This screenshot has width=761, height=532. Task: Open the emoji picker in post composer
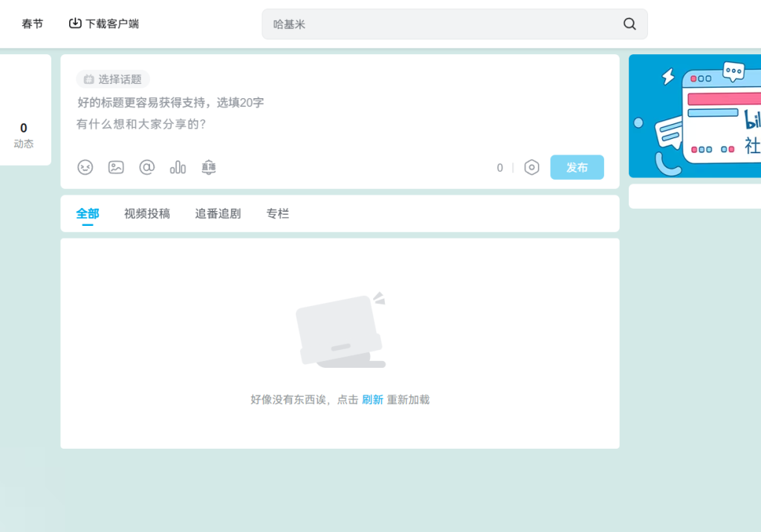pos(85,167)
